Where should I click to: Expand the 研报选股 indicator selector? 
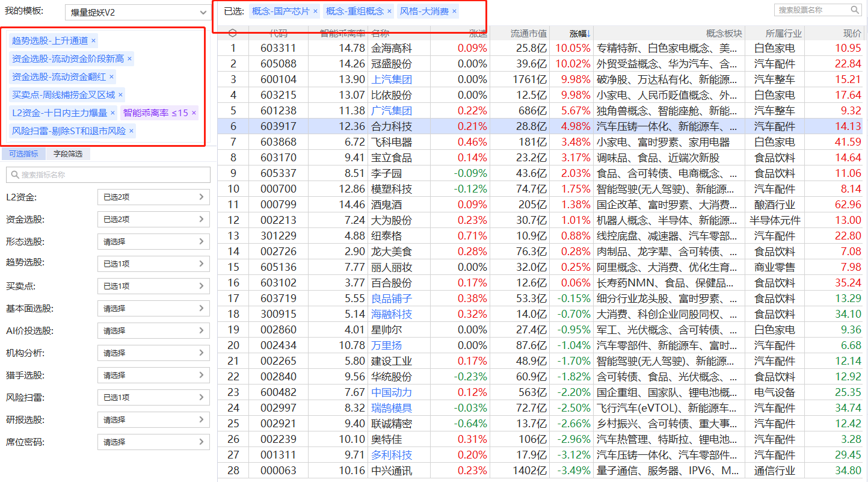[153, 419]
